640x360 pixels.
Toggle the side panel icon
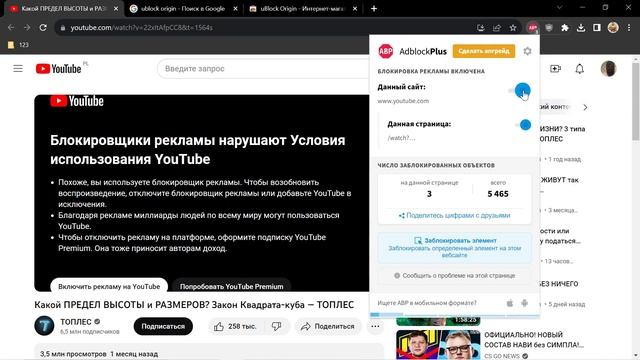(x=597, y=28)
